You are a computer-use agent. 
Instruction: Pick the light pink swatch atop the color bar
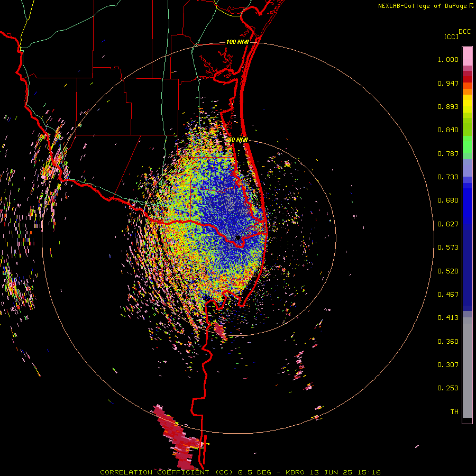[467, 56]
